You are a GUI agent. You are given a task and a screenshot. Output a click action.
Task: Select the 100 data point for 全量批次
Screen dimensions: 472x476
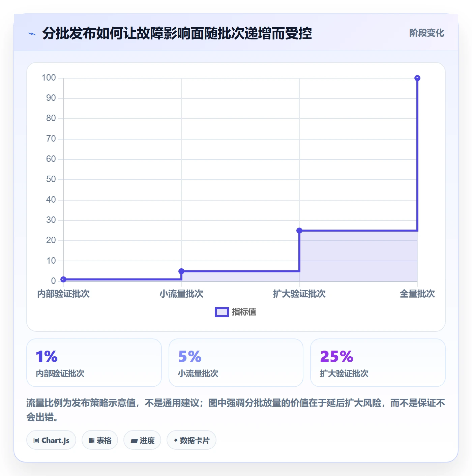click(417, 78)
